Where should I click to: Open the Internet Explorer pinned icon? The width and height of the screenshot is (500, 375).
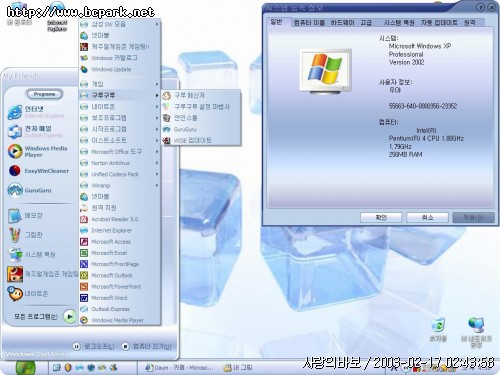pos(15,112)
